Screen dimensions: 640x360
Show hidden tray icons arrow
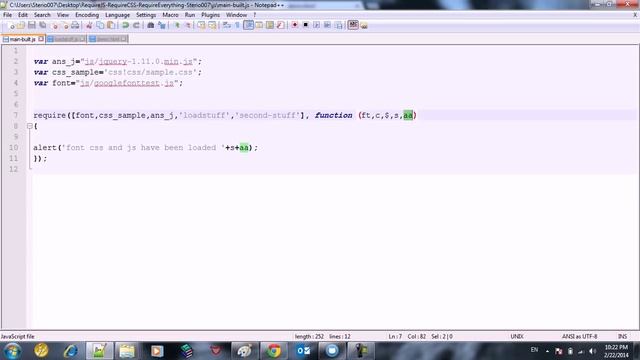(x=547, y=351)
